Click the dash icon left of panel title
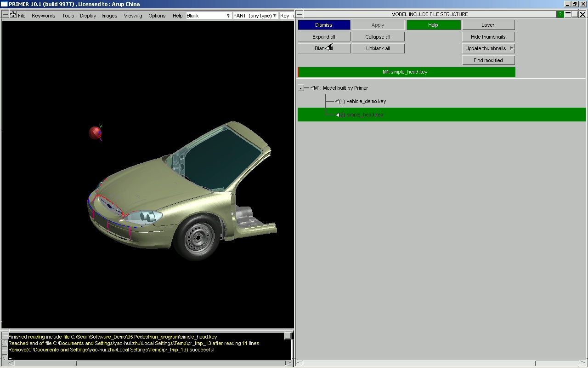 [x=300, y=14]
